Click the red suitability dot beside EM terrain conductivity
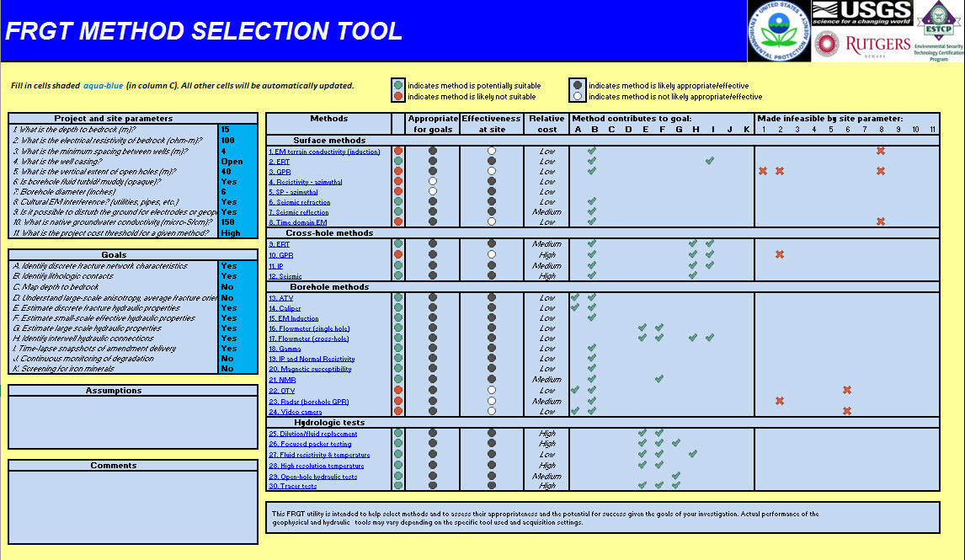965x560 pixels. tap(397, 150)
